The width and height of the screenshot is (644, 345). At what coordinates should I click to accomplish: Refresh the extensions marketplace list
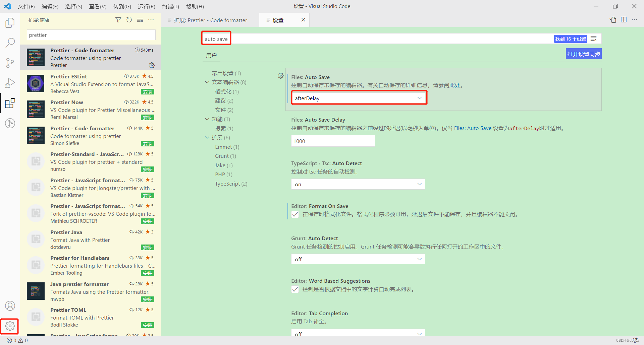pyautogui.click(x=129, y=20)
